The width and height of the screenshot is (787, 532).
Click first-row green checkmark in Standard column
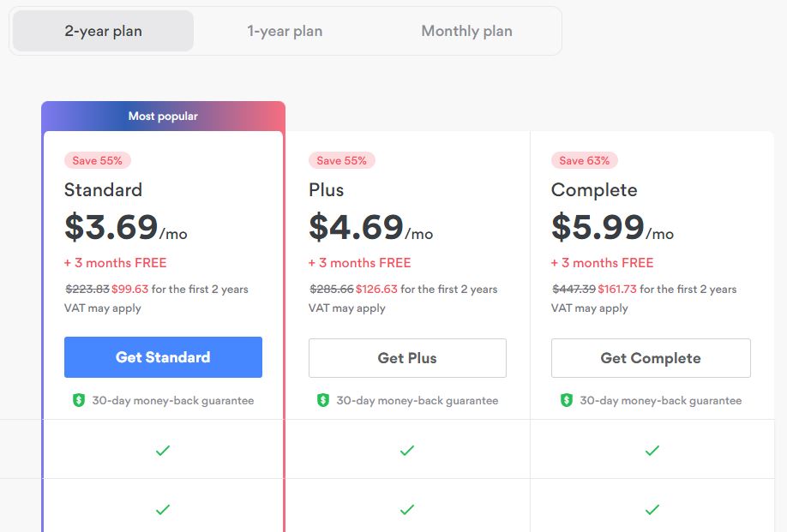pyautogui.click(x=163, y=451)
